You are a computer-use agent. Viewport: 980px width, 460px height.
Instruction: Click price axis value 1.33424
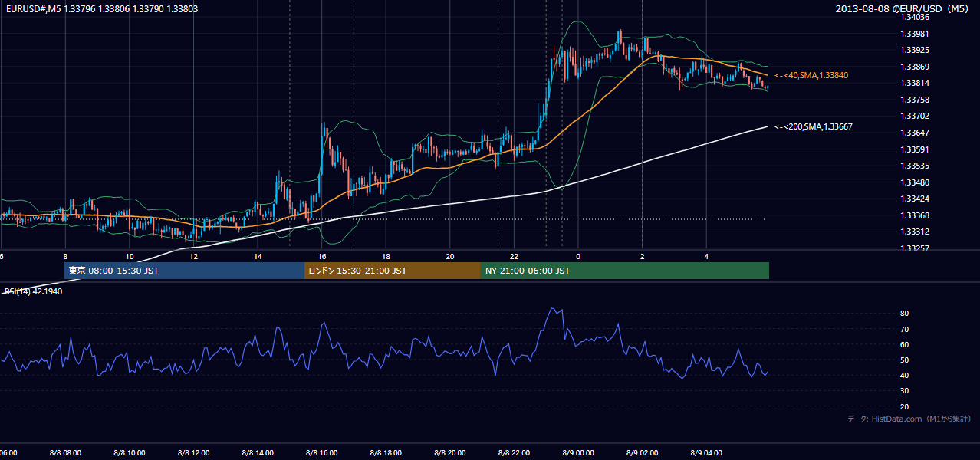point(914,199)
